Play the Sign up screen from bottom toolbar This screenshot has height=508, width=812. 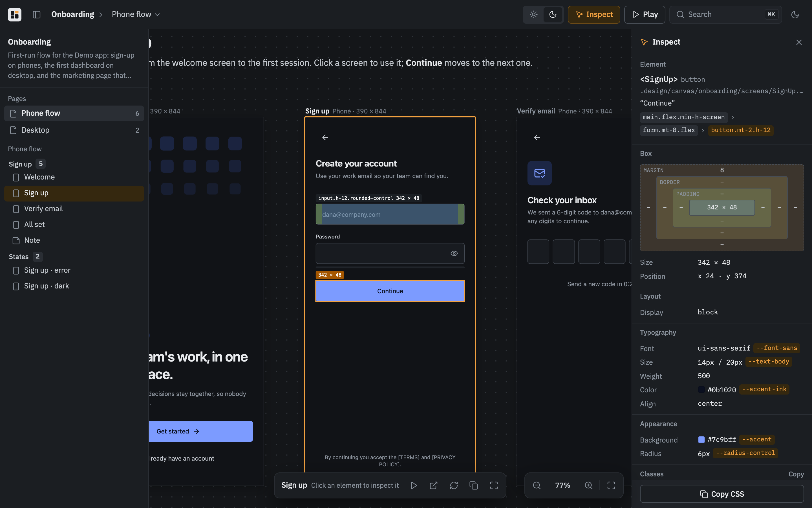click(x=414, y=485)
